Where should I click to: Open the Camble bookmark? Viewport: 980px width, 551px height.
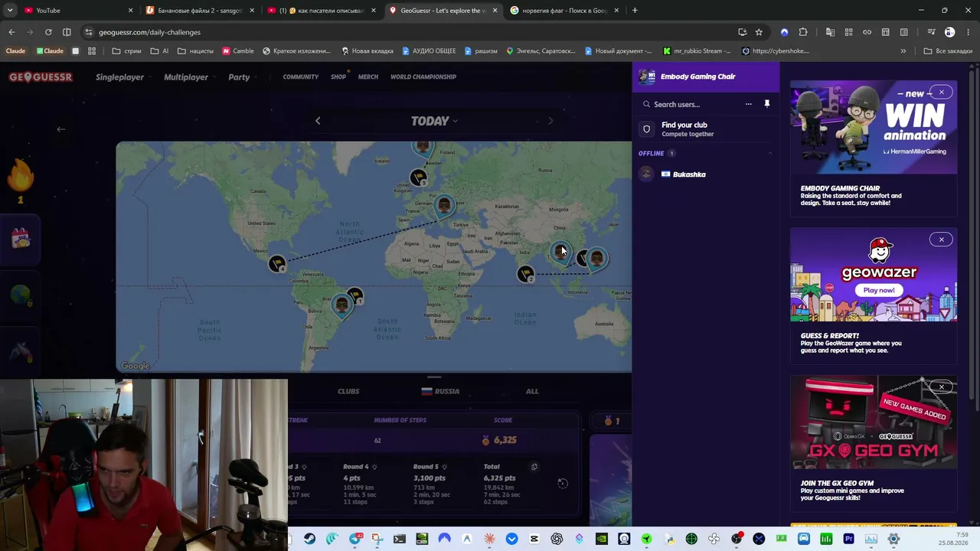tap(238, 51)
